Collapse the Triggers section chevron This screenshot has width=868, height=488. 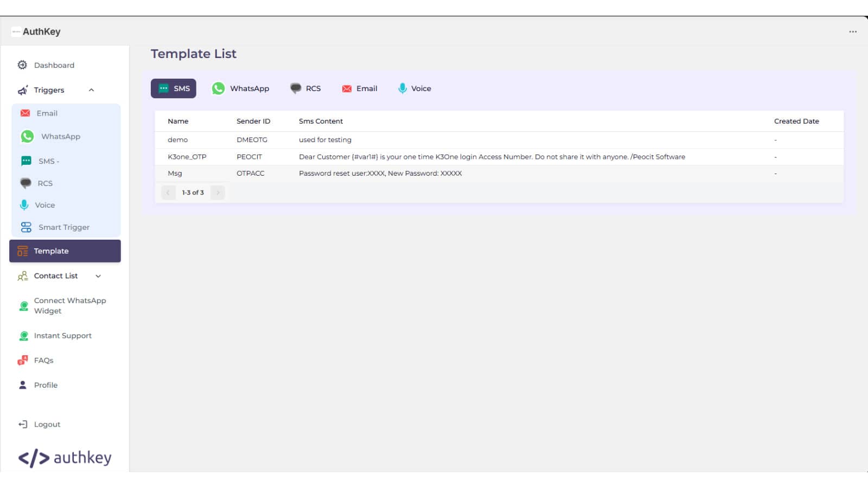tap(91, 90)
